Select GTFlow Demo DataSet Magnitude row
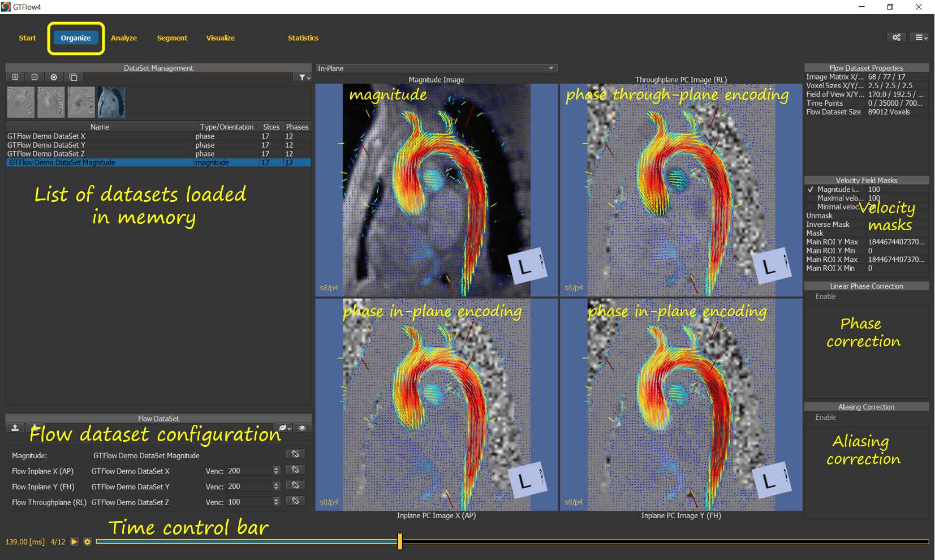Screen dimensions: 935x560 pos(158,163)
